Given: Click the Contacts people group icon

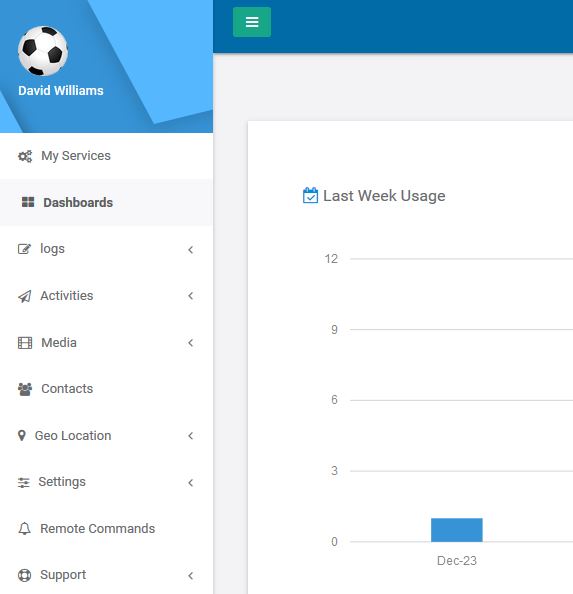Looking at the screenshot, I should (x=25, y=389).
